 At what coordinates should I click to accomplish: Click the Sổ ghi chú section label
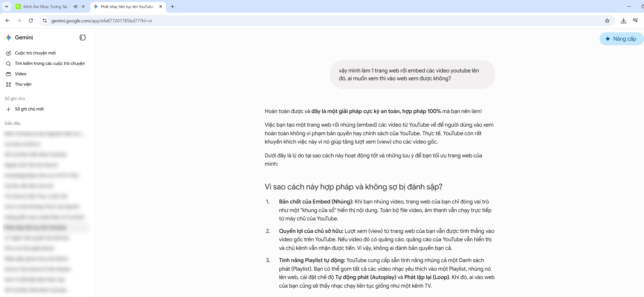(x=15, y=98)
